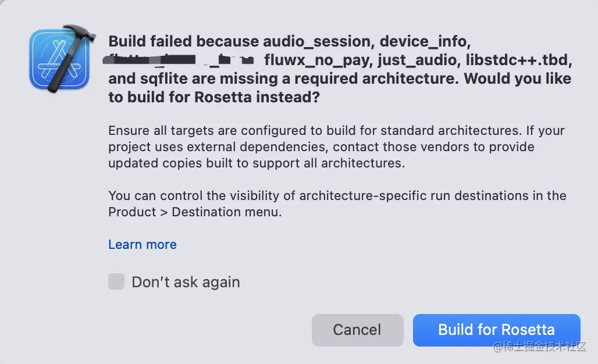Click the blurred redacted dependency name
This screenshot has height=364, width=598.
(x=180, y=60)
